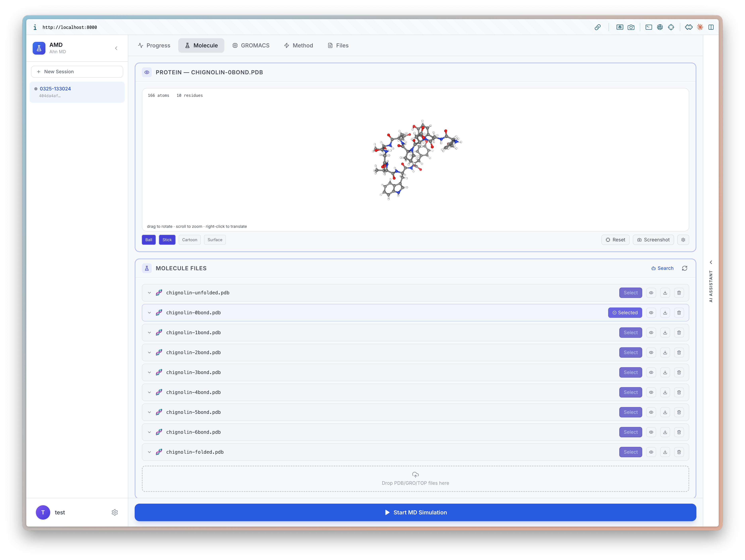Click the orange starburst icon in top toolbar
This screenshot has height=560, width=745.
click(700, 27)
